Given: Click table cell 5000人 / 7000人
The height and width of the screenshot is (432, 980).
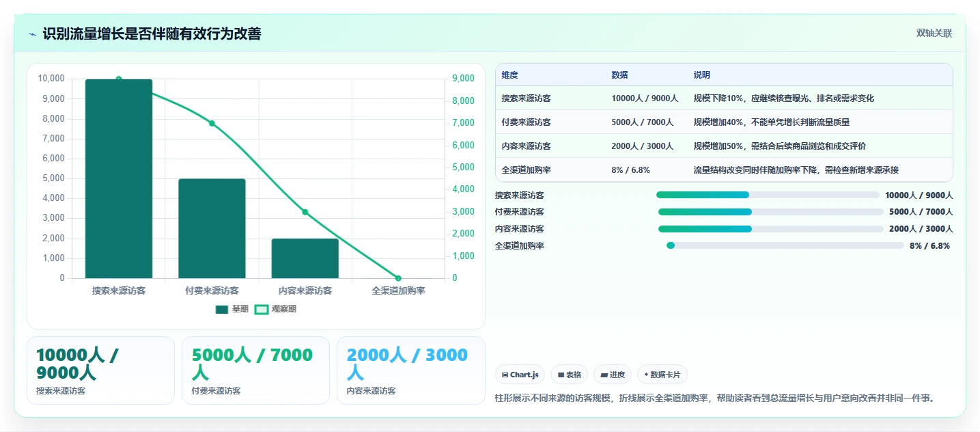Looking at the screenshot, I should (x=643, y=122).
